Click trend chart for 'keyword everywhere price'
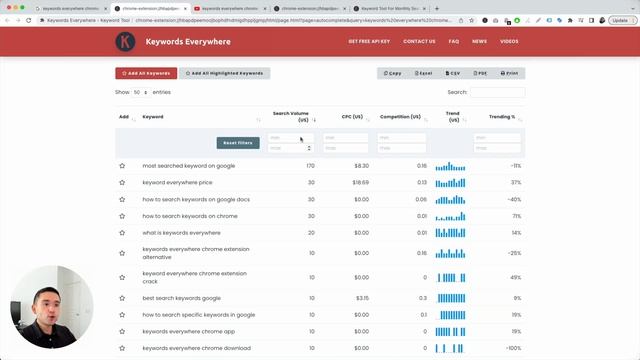The width and height of the screenshot is (640, 360). pyautogui.click(x=450, y=183)
